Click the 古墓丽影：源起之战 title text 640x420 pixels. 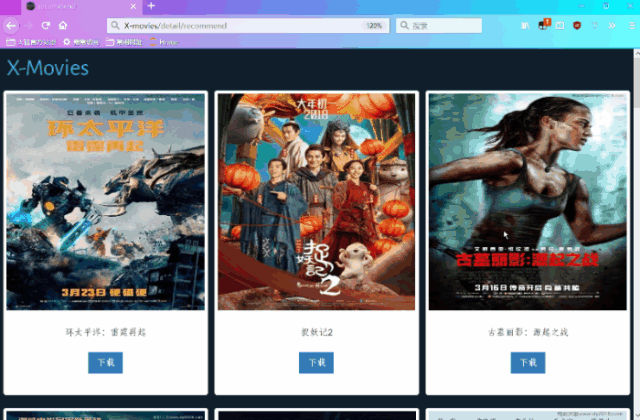point(528,332)
